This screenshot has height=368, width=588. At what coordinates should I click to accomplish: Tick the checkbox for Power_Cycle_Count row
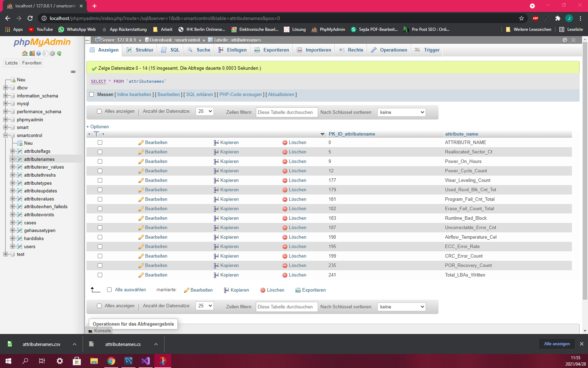[x=100, y=171]
